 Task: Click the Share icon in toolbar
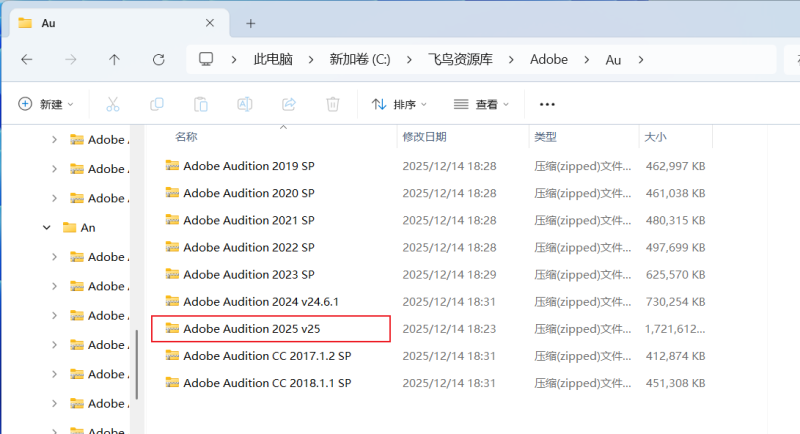pyautogui.click(x=289, y=105)
